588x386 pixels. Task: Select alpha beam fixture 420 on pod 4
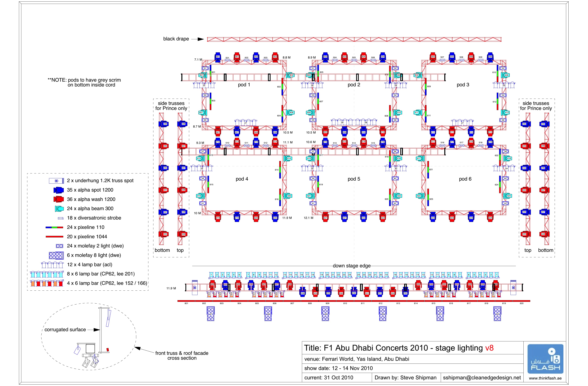click(x=288, y=196)
